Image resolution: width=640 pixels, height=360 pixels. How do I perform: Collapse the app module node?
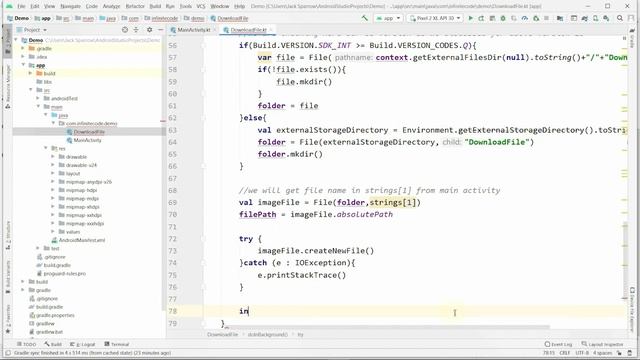click(23, 65)
